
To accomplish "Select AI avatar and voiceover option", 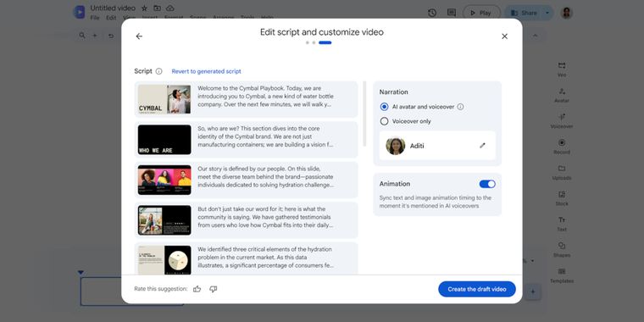I will (x=384, y=107).
